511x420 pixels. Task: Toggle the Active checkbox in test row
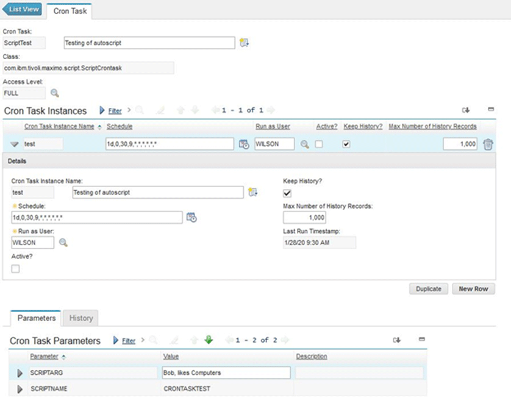(319, 144)
